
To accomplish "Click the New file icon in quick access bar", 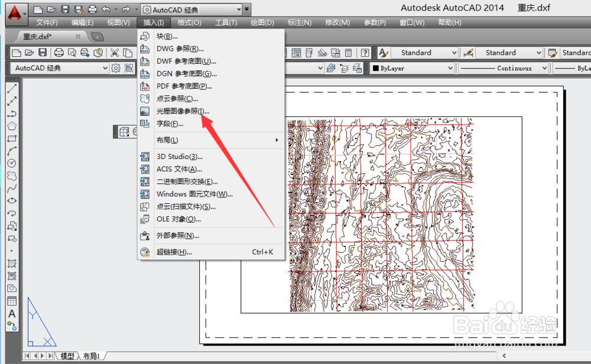I will coord(38,9).
